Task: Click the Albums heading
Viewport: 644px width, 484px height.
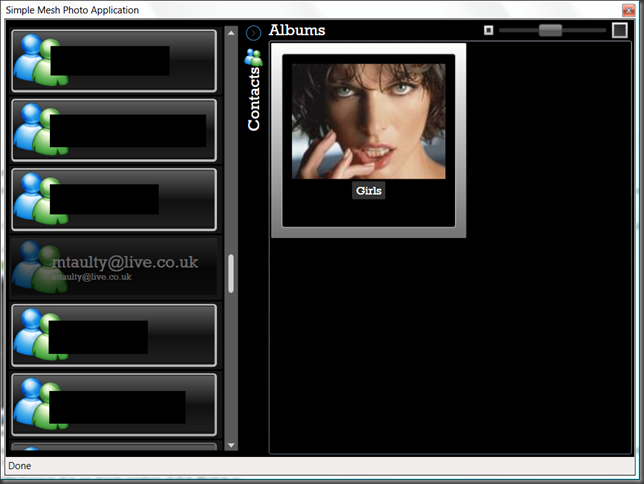Action: 297,30
